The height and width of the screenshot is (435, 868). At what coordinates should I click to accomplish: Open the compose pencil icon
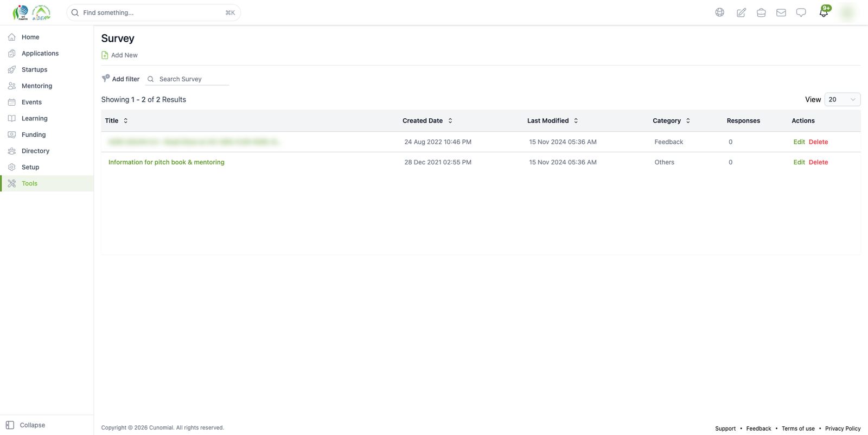pos(741,12)
